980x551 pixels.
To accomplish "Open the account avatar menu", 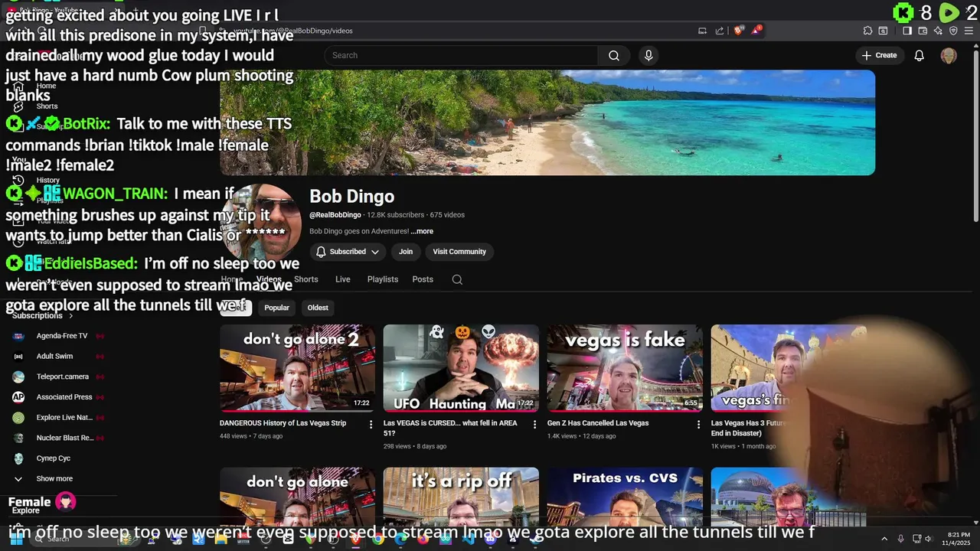I will (x=949, y=55).
